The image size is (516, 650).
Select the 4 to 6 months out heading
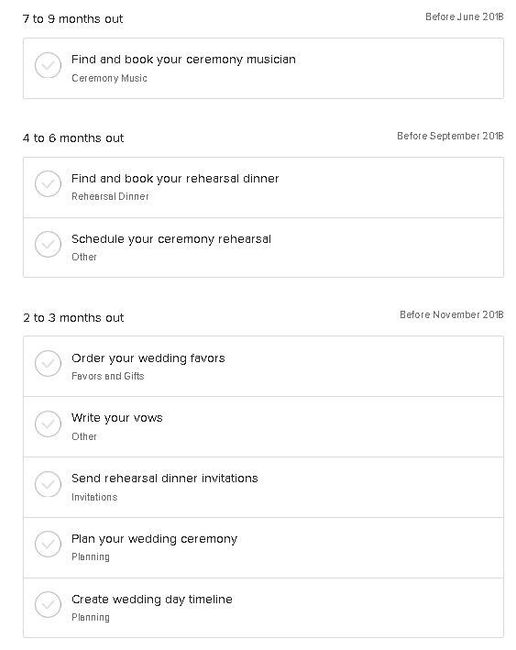coord(73,138)
